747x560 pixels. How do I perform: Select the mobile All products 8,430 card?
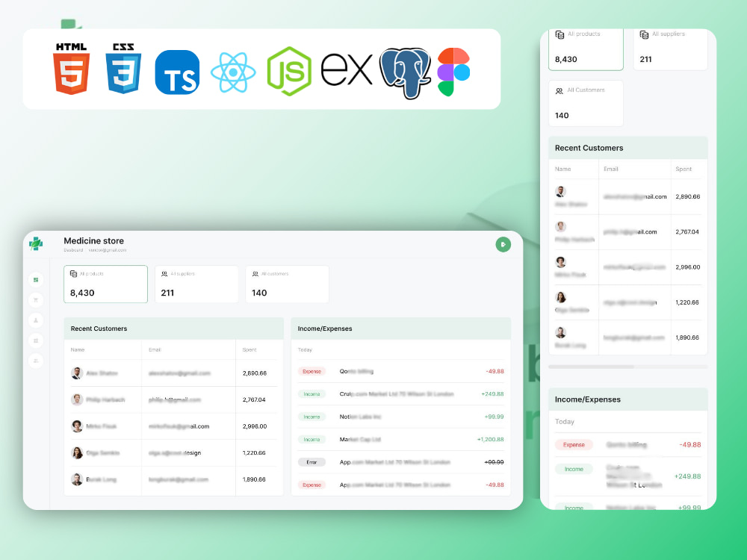point(586,49)
